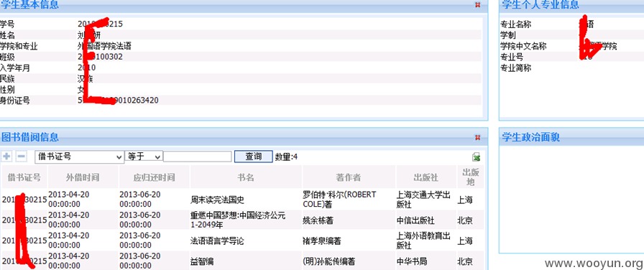Click the 专业简称 label
The width and height of the screenshot is (644, 270).
[515, 68]
